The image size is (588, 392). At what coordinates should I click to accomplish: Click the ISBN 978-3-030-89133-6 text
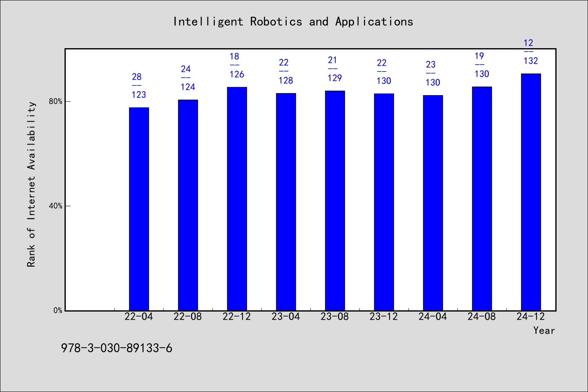(x=117, y=348)
